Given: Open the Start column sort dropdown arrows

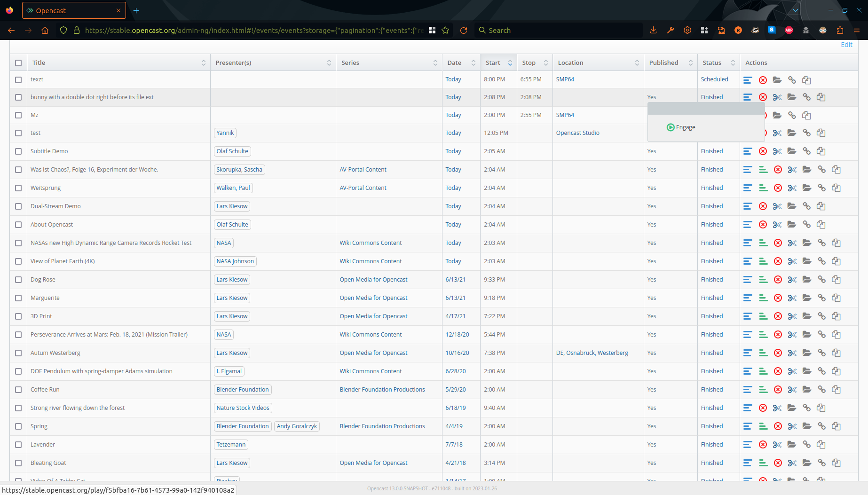Looking at the screenshot, I should (510, 62).
